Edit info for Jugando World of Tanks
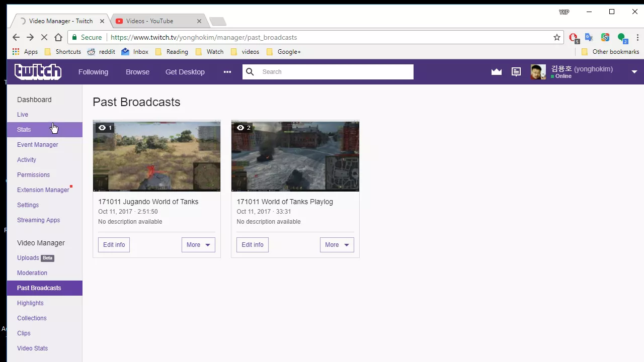Image resolution: width=644 pixels, height=362 pixels. [x=114, y=245]
